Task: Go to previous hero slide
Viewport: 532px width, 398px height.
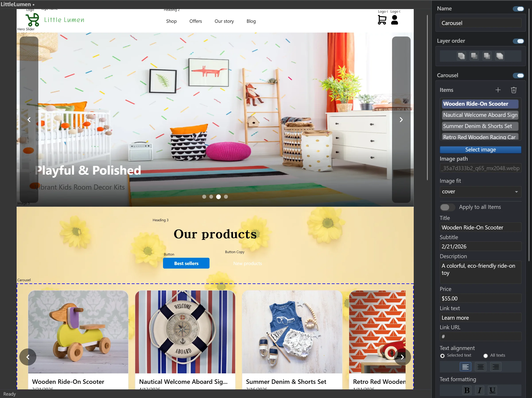Action: (29, 120)
